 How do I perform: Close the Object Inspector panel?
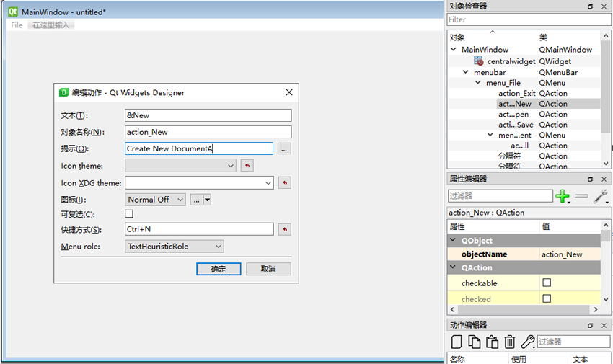[604, 6]
